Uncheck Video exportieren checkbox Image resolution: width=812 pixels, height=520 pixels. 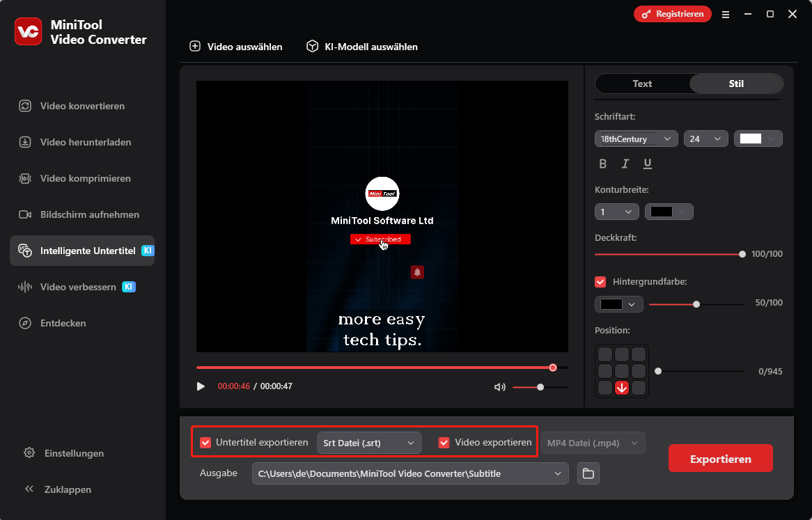tap(444, 443)
